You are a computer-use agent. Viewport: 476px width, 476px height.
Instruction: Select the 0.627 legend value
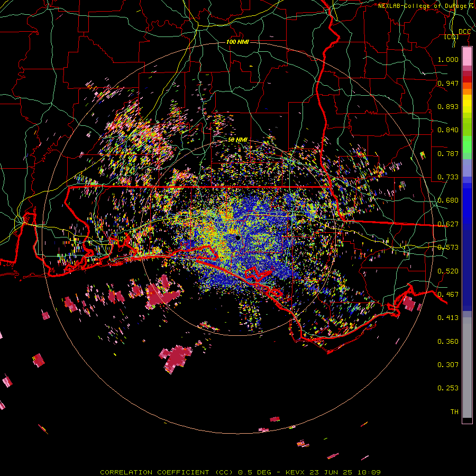pos(448,224)
